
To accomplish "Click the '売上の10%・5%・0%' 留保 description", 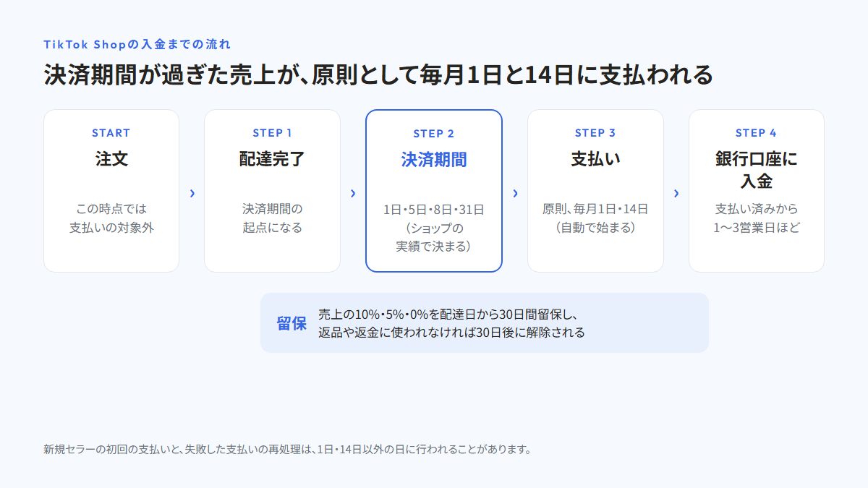I will [451, 323].
